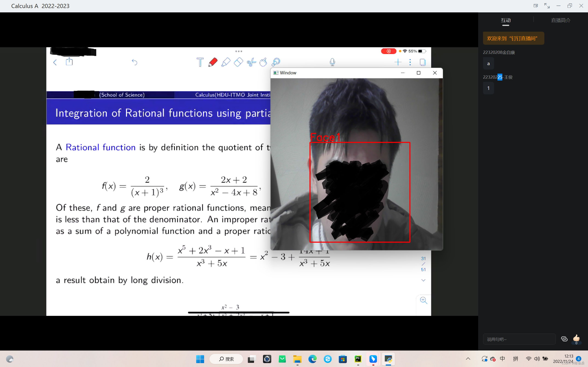Viewport: 588px width, 367px height.
Task: Click the add page plus button
Action: [x=398, y=62]
